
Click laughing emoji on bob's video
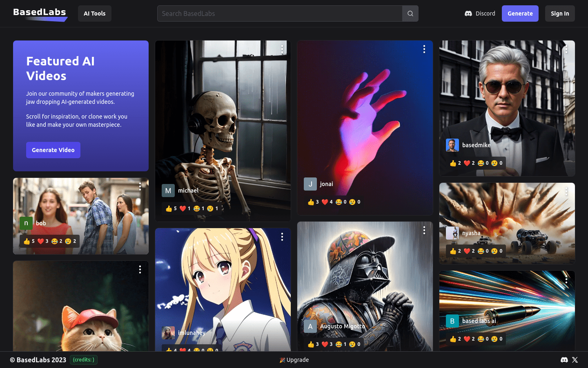click(x=55, y=241)
